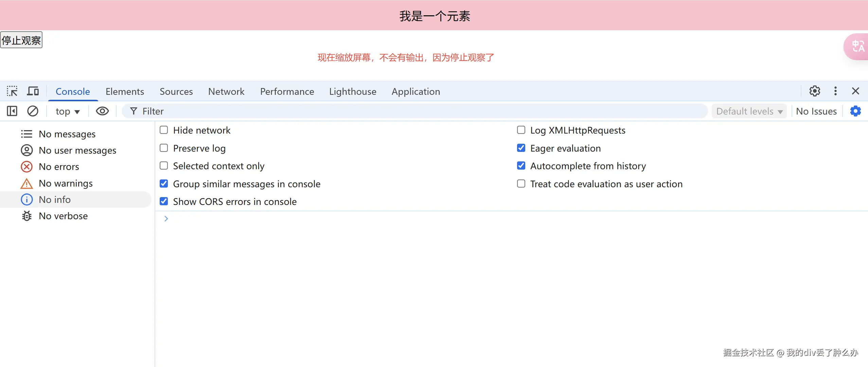This screenshot has width=868, height=367.
Task: Click the No Issues button
Action: (816, 111)
